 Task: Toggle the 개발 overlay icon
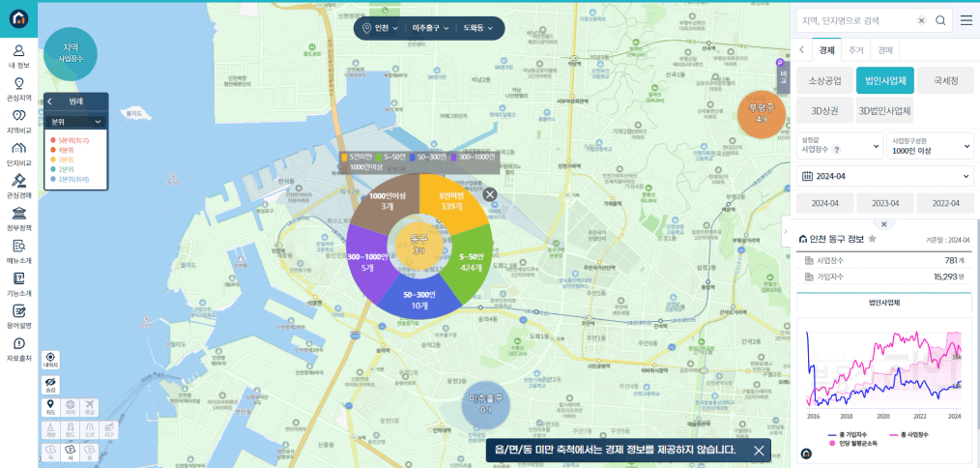coord(50,429)
